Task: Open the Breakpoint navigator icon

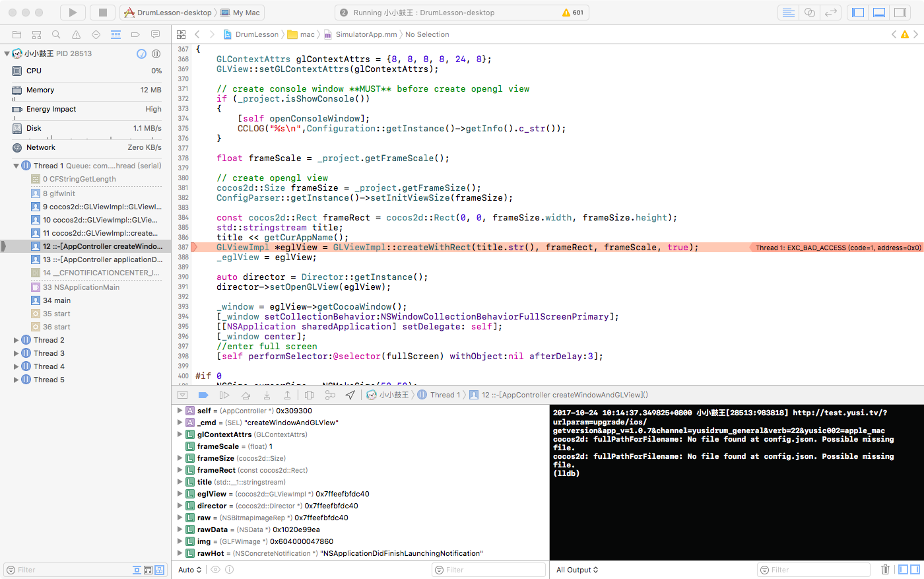Action: coord(135,34)
